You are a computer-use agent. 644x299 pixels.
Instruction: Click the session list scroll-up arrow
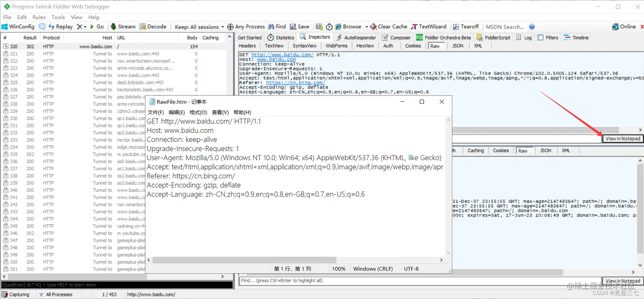(229, 37)
